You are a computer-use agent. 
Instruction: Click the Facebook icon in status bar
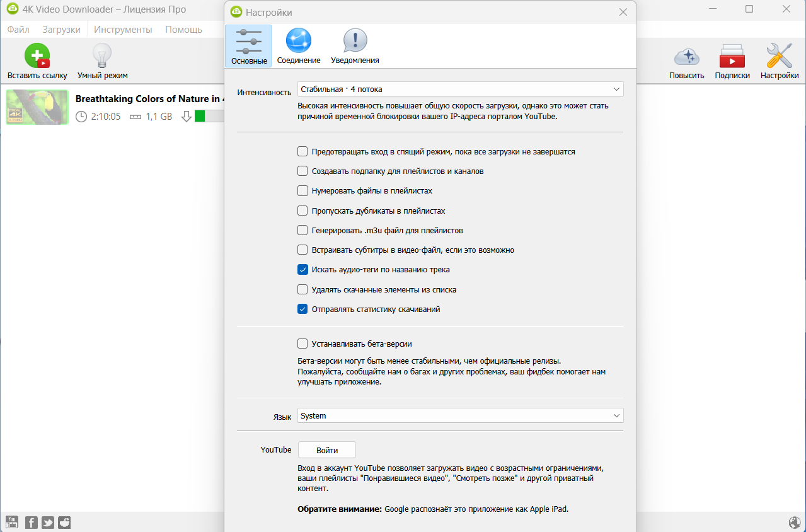tap(31, 522)
